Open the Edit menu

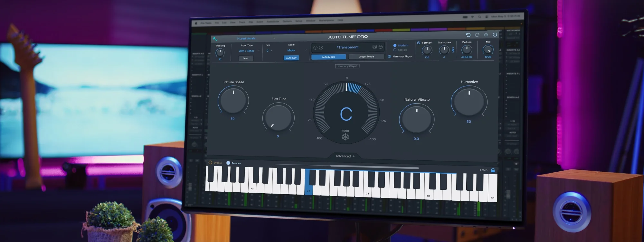pos(224,23)
